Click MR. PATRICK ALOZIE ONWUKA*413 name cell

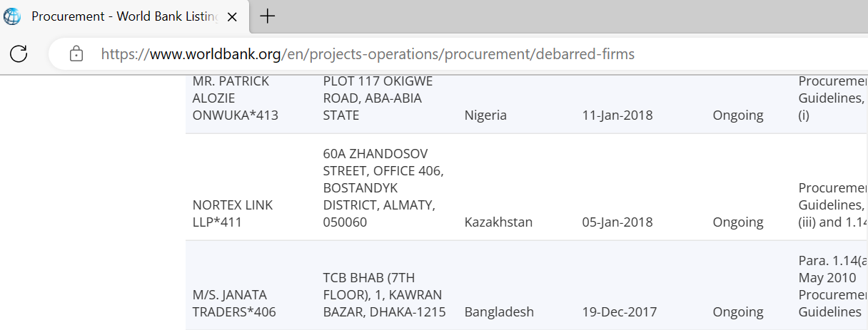pyautogui.click(x=236, y=98)
